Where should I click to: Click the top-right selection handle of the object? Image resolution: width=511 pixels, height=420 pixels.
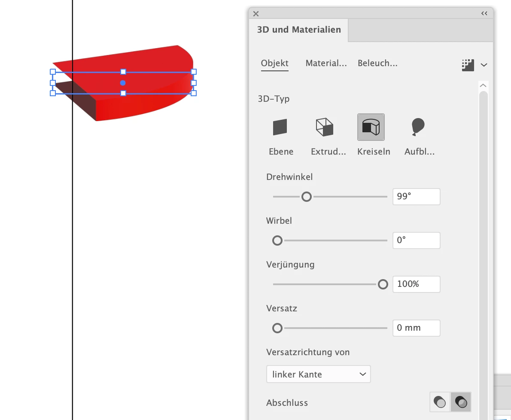pyautogui.click(x=194, y=72)
